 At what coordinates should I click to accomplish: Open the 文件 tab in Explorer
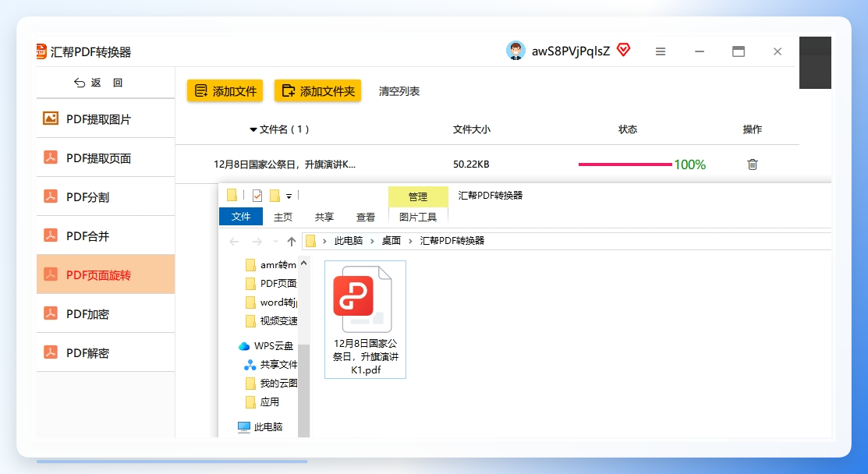(241, 217)
